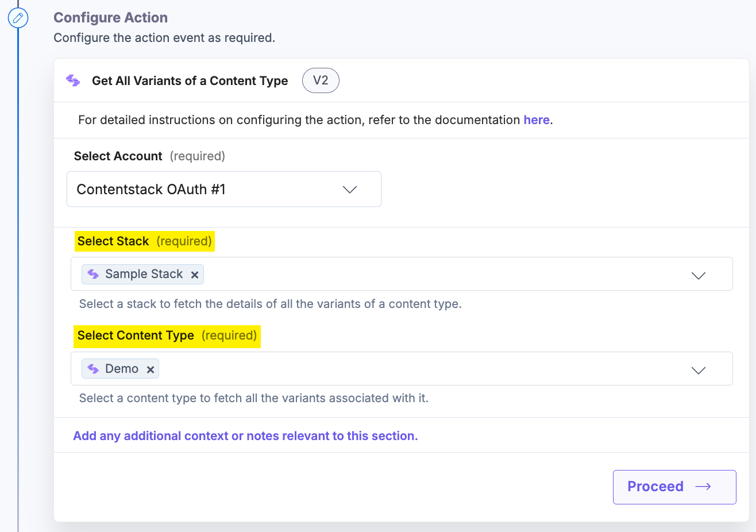Image resolution: width=756 pixels, height=532 pixels.
Task: Remove the Sample Stack chip
Action: (x=195, y=275)
